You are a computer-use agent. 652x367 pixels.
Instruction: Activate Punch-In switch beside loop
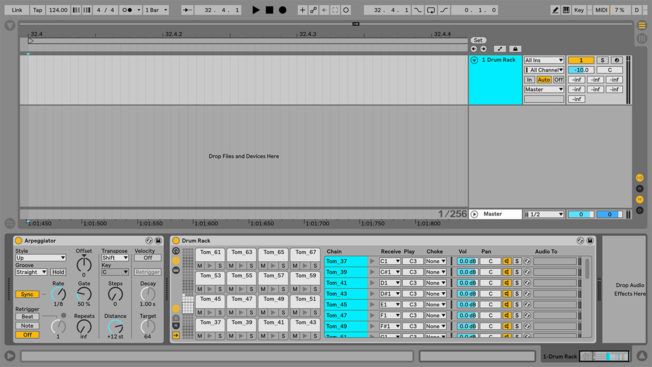(x=418, y=10)
